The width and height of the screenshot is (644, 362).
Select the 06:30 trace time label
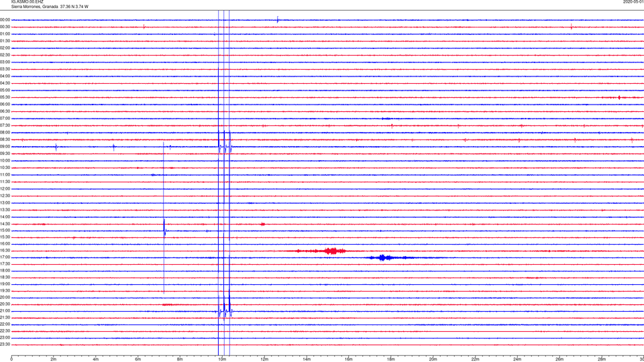[5, 111]
